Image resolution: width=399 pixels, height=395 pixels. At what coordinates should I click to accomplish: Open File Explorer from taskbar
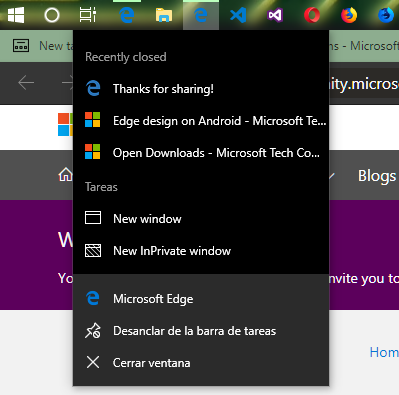pyautogui.click(x=164, y=15)
